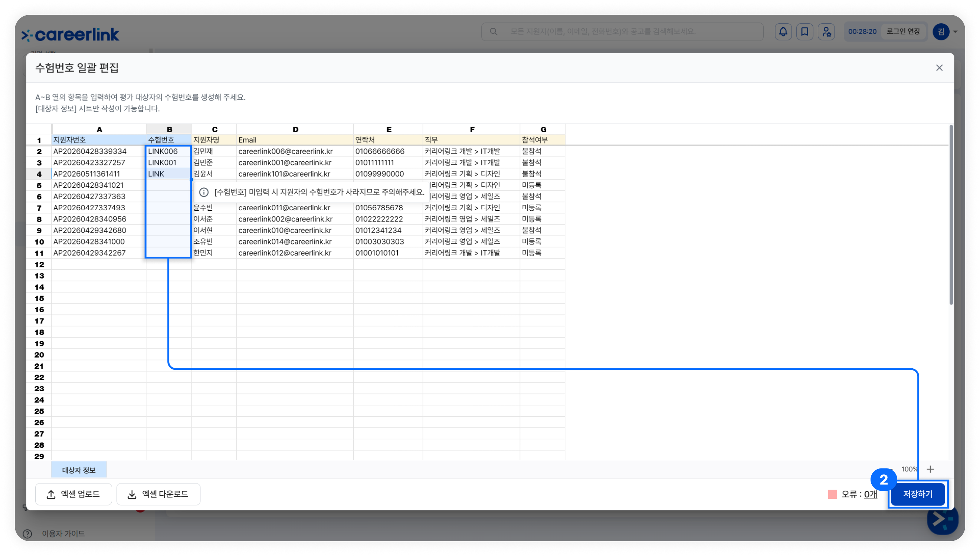Click cell AP20260511361411
980x556 pixels.
[99, 174]
